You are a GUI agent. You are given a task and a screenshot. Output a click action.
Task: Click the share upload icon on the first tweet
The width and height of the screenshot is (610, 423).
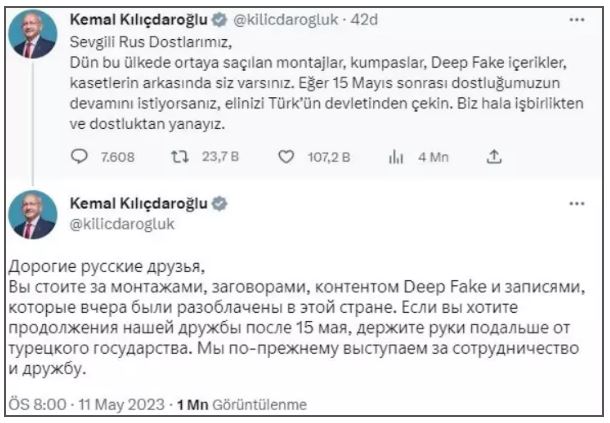coord(494,156)
